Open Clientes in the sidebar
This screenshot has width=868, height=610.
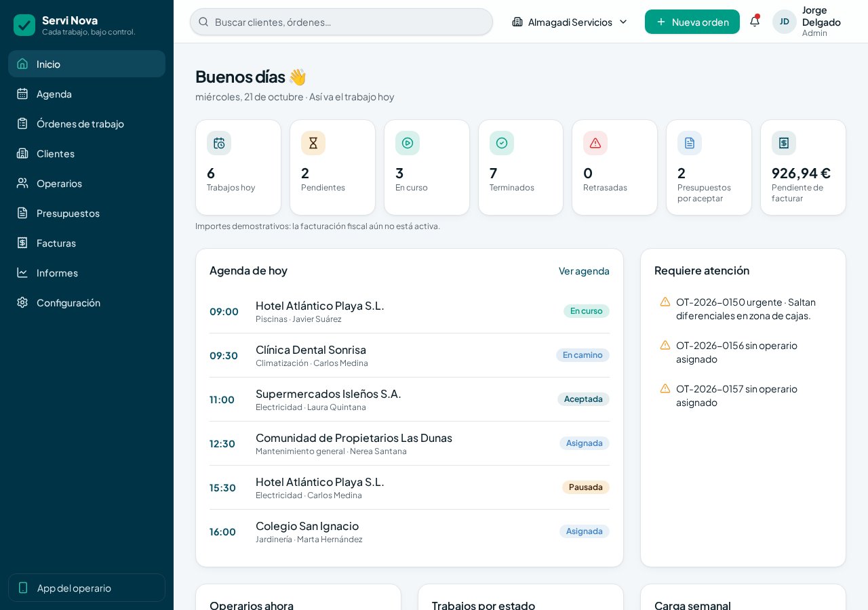pyautogui.click(x=87, y=153)
